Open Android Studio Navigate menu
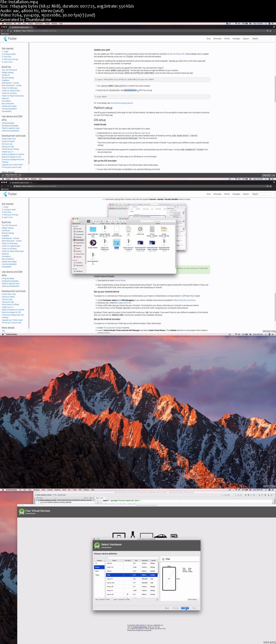The height and width of the screenshot is (644, 276). (x=36, y=490)
